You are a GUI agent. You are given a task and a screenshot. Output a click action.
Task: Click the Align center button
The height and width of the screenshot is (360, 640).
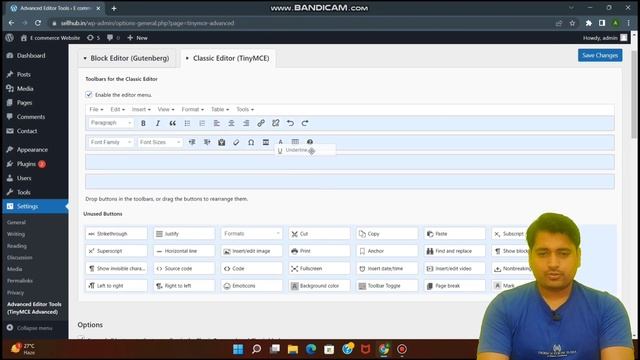pos(231,123)
